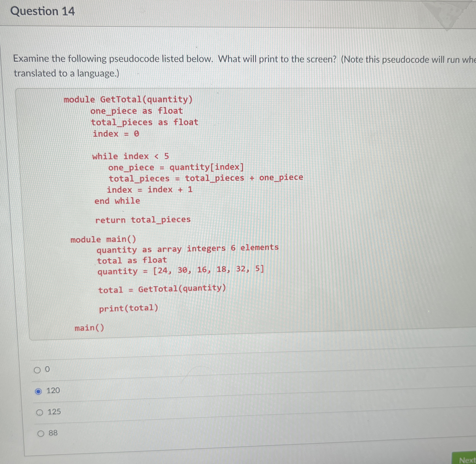This screenshot has height=464, width=476.
Task: Click the quantity array assignment line
Action: [180, 270]
